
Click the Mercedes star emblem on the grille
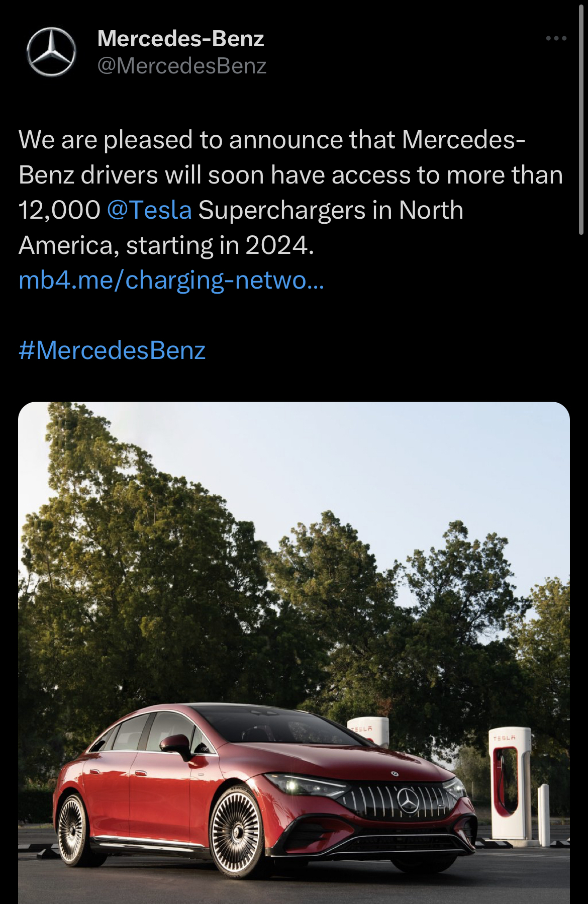(408, 800)
